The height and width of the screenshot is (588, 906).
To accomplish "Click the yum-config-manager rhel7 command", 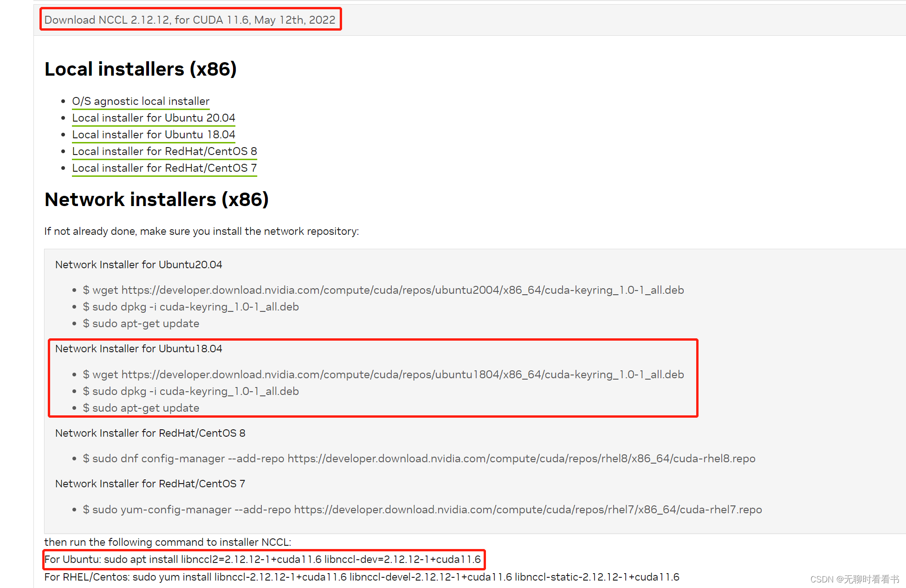I will 422,510.
